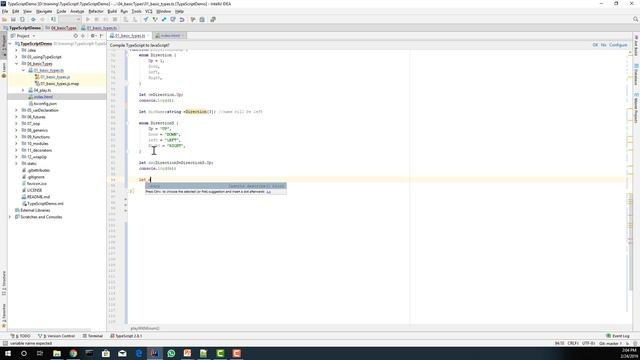Click the VCS Update Project icon

146,20
